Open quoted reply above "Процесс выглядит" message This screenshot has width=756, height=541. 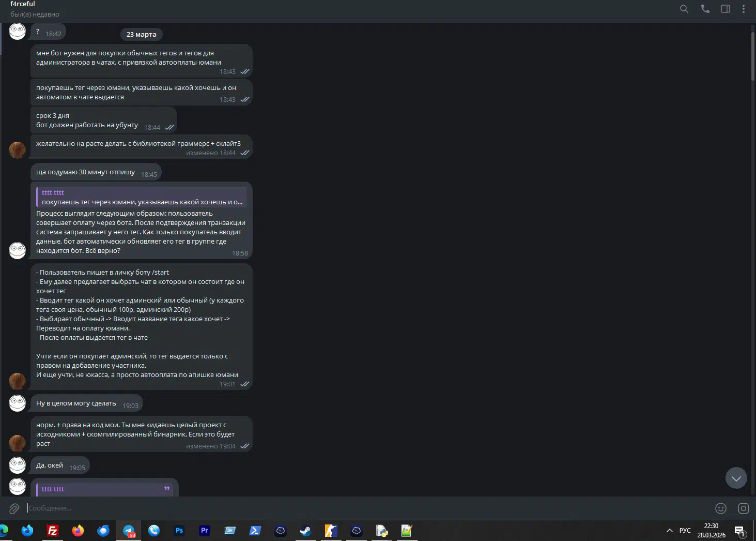click(x=142, y=197)
